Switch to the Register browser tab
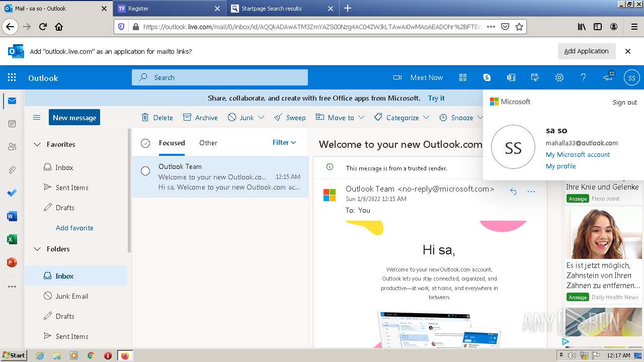This screenshot has height=362, width=644. point(169,9)
